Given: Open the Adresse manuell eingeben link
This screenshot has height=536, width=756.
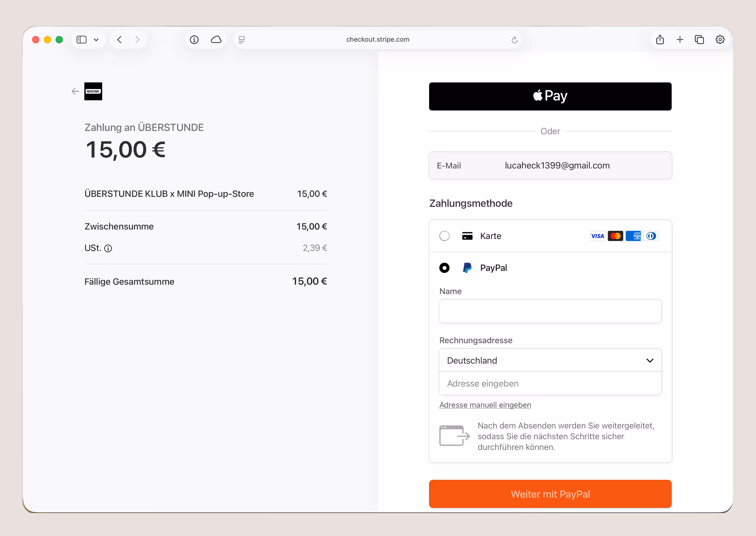Looking at the screenshot, I should point(485,405).
